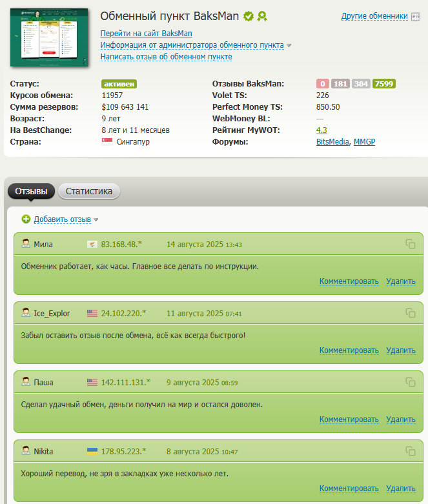Click the date 9 августа 2025 08:59
Viewport: 428px width, 504px height.
coord(202,383)
